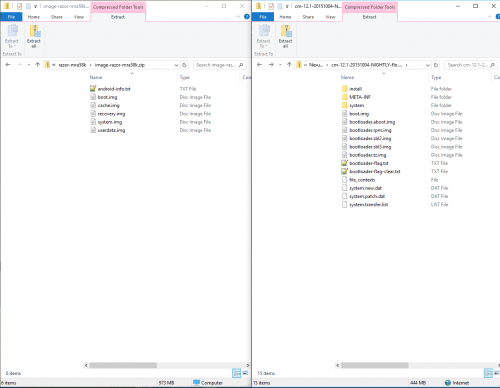Image resolution: width=500 pixels, height=388 pixels.
Task: Select system.img in the left window
Action: tap(110, 122)
